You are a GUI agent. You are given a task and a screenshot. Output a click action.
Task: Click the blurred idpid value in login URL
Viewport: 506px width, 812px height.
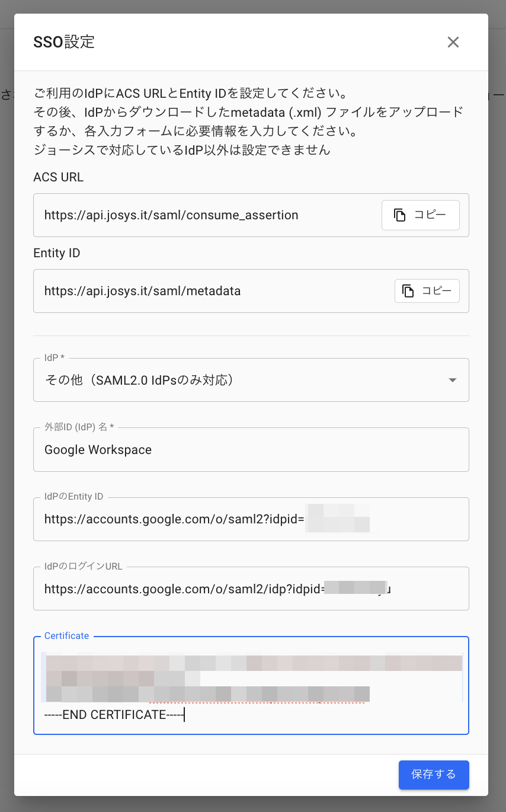356,589
